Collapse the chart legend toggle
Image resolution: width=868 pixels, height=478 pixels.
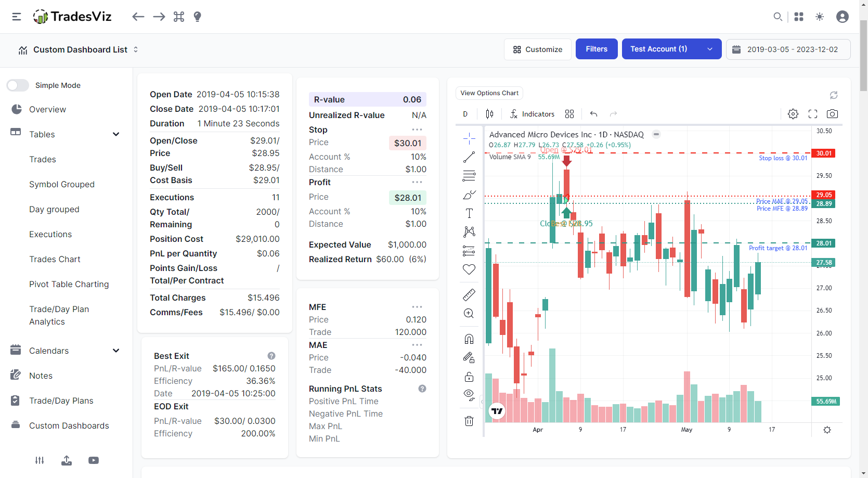[656, 134]
